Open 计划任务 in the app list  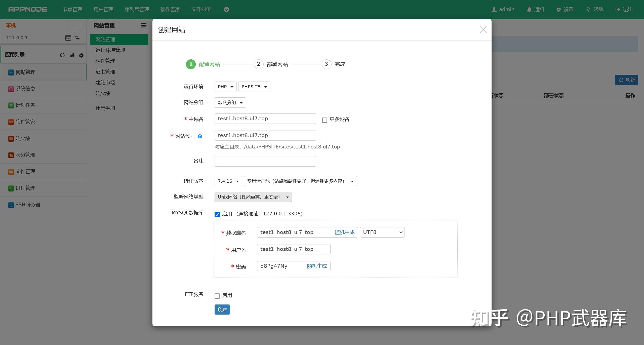[26, 105]
